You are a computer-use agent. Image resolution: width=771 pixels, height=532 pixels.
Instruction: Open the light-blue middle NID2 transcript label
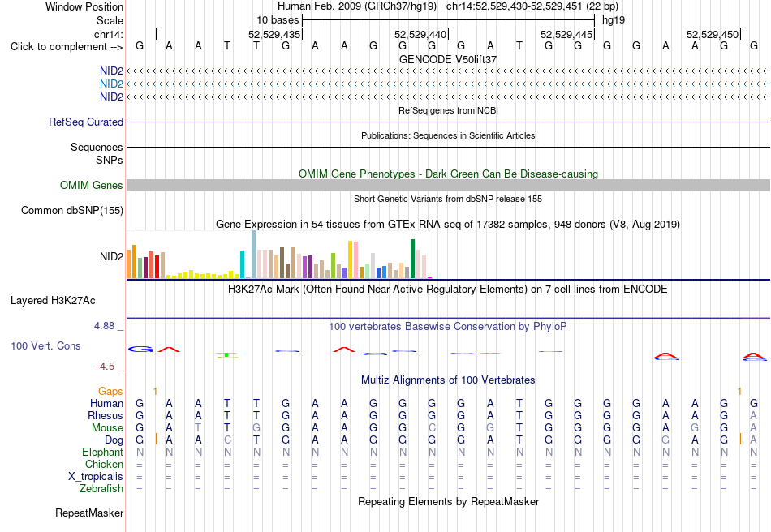point(112,84)
